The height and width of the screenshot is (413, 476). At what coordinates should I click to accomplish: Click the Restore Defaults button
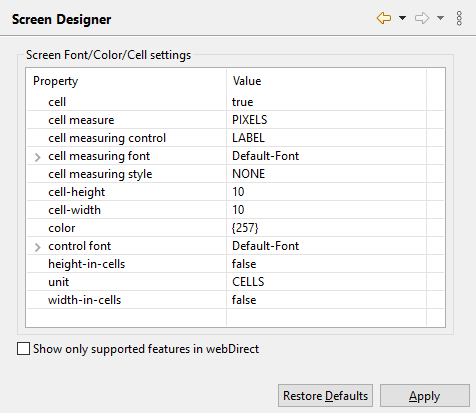pyautogui.click(x=325, y=396)
